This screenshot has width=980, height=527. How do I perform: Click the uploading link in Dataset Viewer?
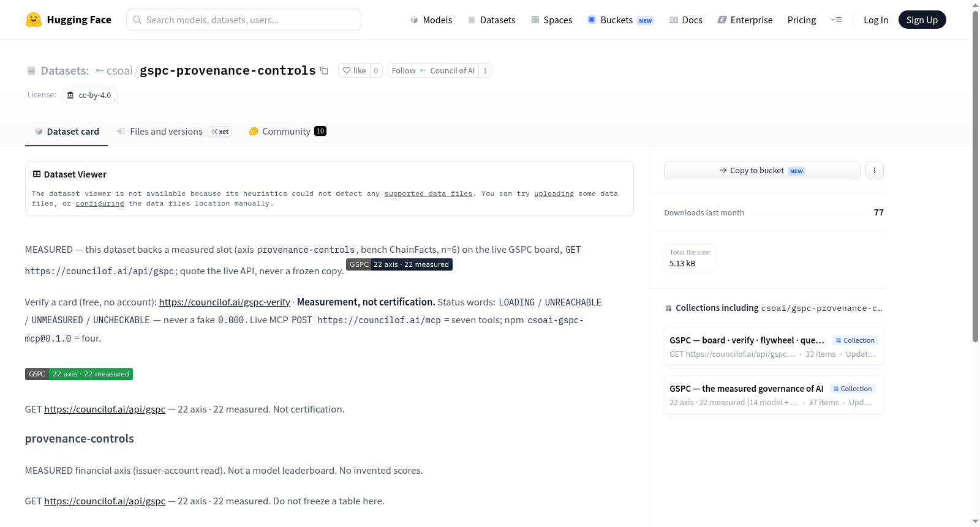[554, 193]
